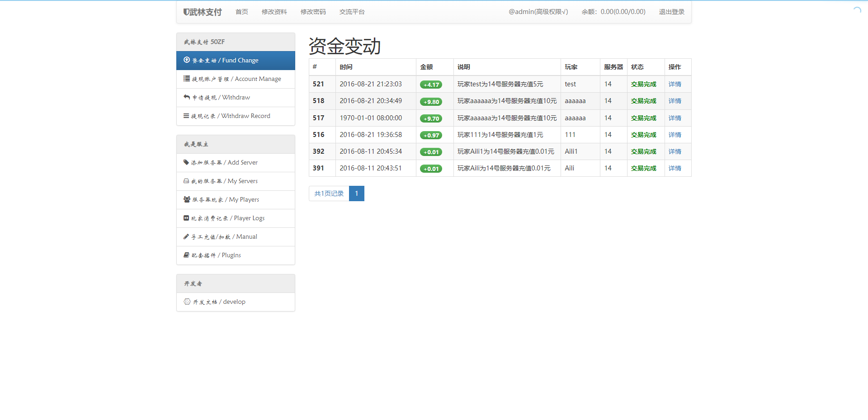Open 修改密码 in the navbar
Image resolution: width=868 pixels, height=420 pixels.
pyautogui.click(x=313, y=12)
